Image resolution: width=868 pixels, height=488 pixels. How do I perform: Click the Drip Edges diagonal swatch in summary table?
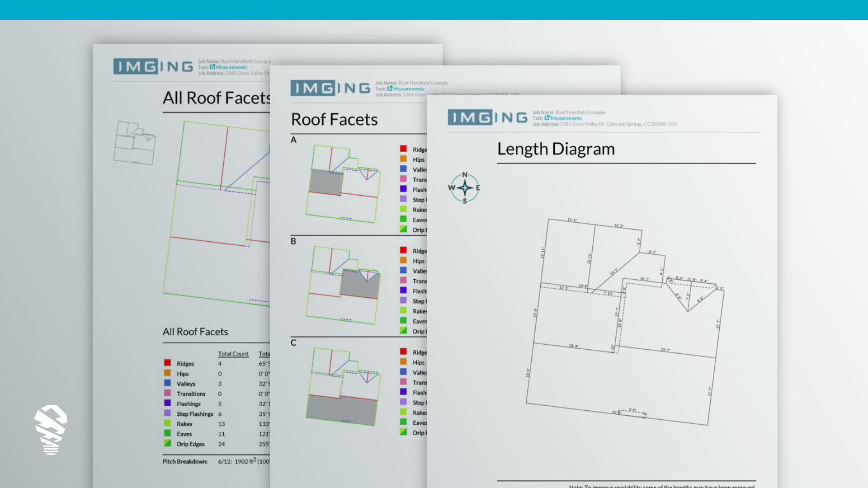pyautogui.click(x=167, y=443)
